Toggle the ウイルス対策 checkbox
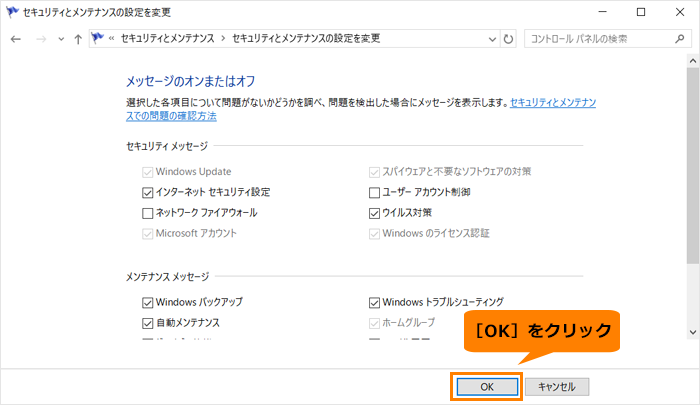The height and width of the screenshot is (405, 700). [374, 213]
